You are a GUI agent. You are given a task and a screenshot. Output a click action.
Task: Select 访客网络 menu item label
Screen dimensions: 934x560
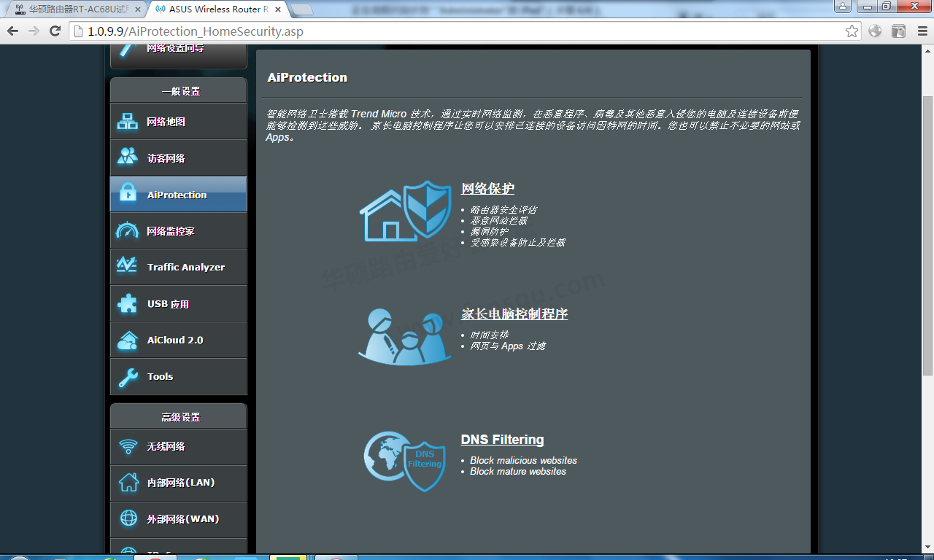coord(166,158)
